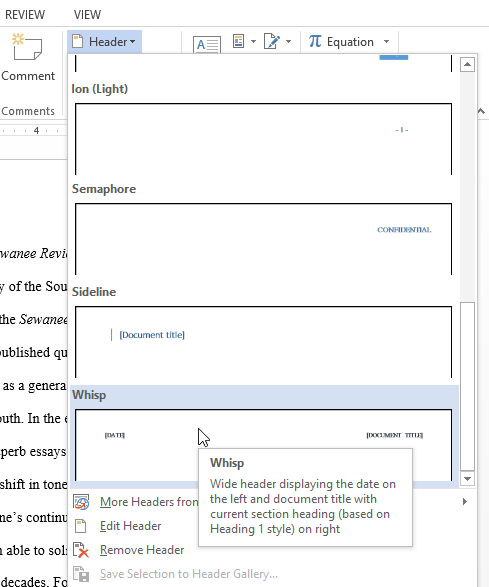Screen dimensions: 489x587
Task: Expand More Headers submenu arrow
Action: (x=465, y=501)
